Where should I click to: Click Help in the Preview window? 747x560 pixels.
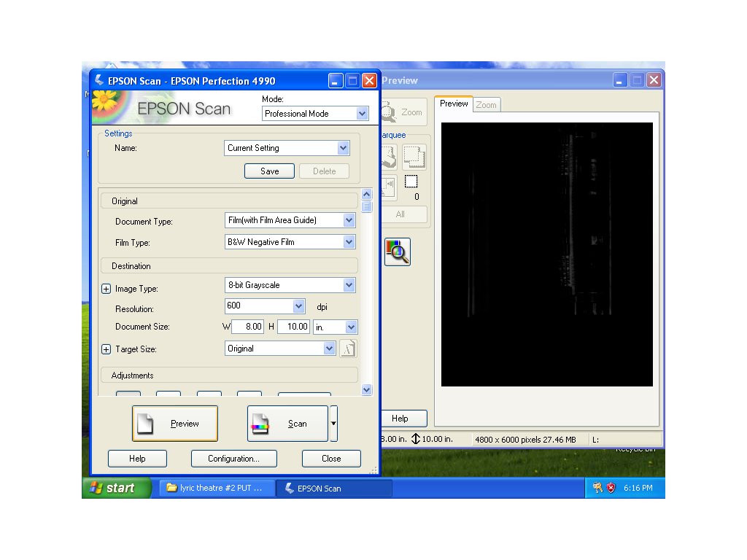[403, 418]
